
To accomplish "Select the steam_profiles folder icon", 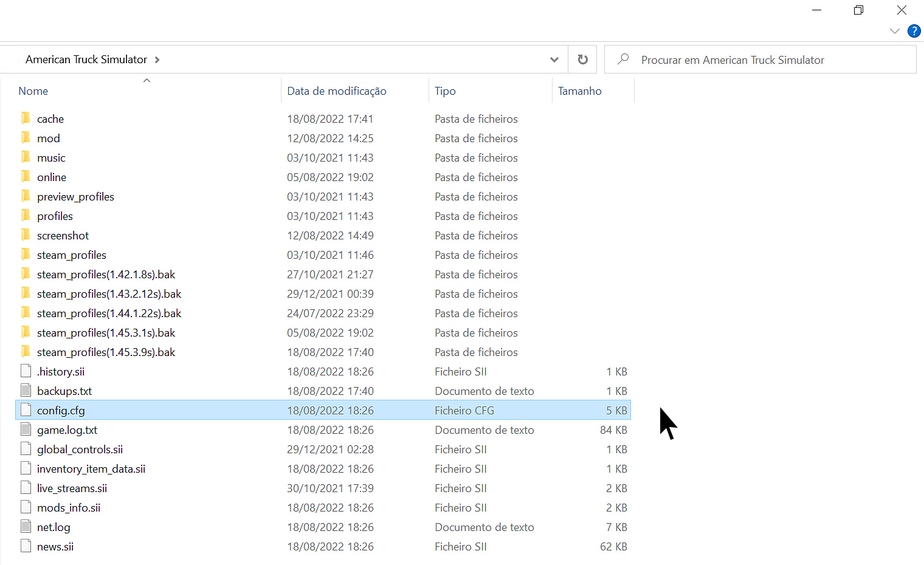I will (26, 255).
